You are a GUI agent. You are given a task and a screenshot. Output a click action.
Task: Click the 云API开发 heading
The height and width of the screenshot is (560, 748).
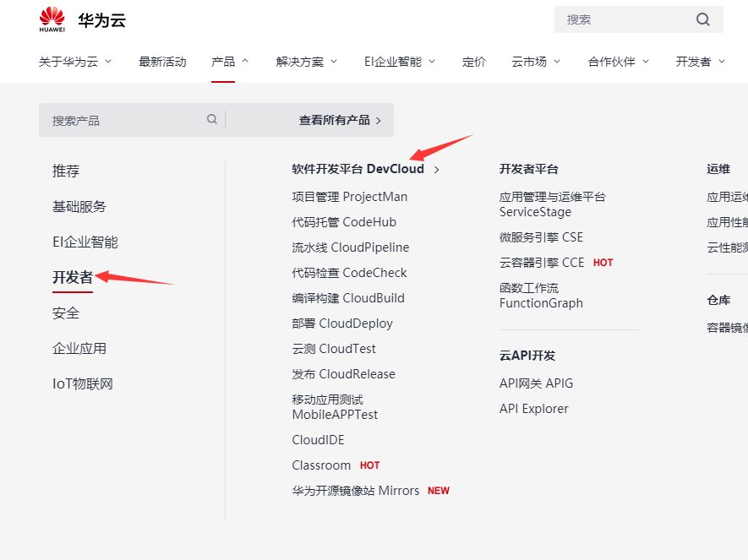point(527,356)
